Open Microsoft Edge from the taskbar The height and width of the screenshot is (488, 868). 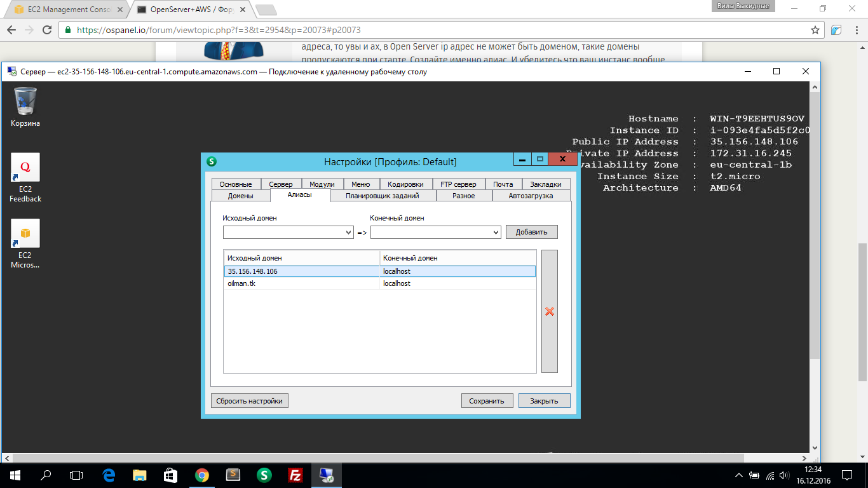coord(109,475)
